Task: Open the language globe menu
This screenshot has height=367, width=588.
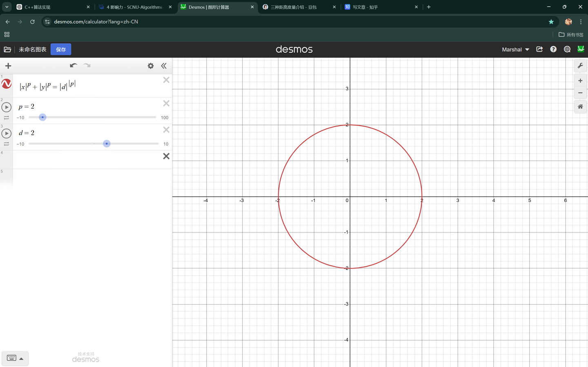Action: pyautogui.click(x=567, y=49)
